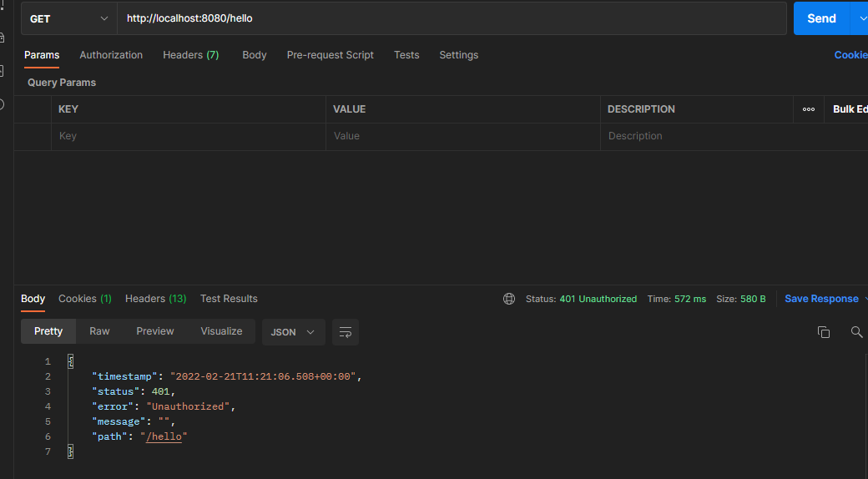Viewport: 868px width, 479px height.
Task: Open the Test Results tab
Action: pos(230,299)
